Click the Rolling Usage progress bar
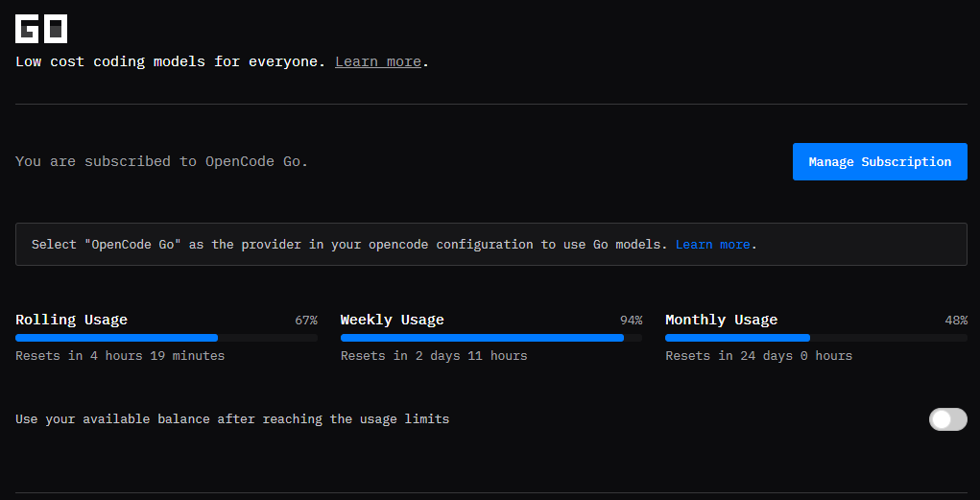Viewport: 980px width, 500px height. click(166, 338)
